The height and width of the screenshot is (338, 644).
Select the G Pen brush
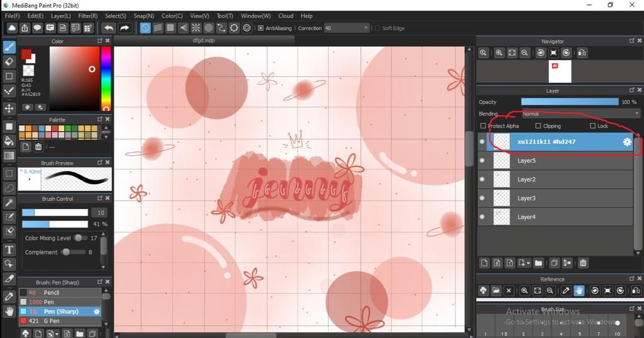pyautogui.click(x=60, y=321)
